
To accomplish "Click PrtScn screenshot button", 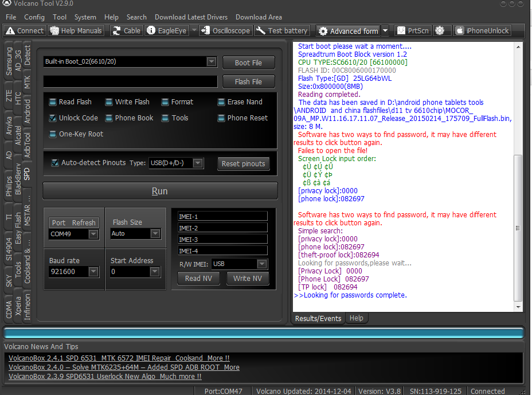I will [413, 30].
